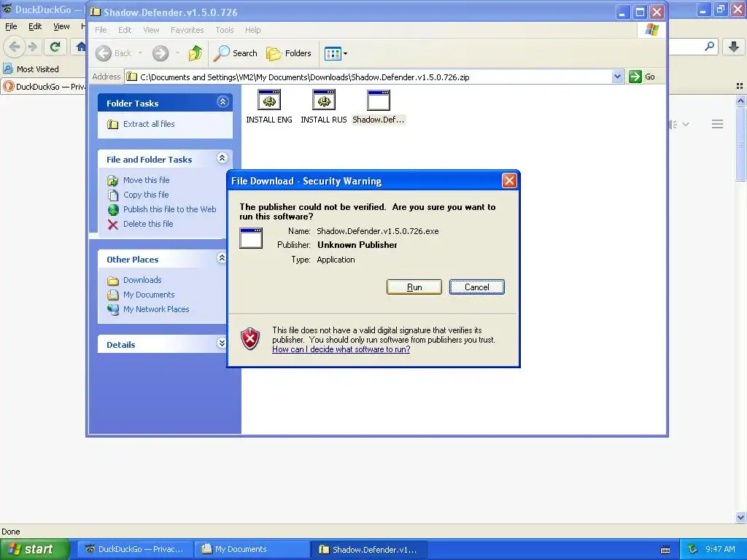
Task: Open Back history dropdown arrow
Action: (141, 53)
